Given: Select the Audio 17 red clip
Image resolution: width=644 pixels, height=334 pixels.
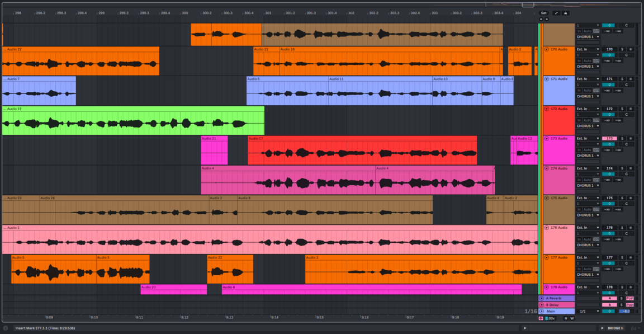Looking at the screenshot, I should click(362, 151).
